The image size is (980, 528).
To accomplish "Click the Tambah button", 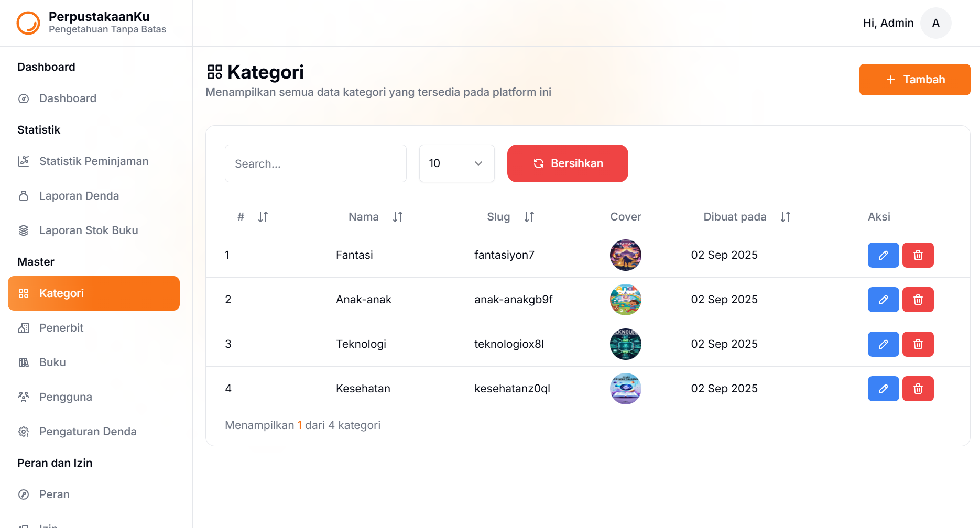I will pyautogui.click(x=914, y=80).
